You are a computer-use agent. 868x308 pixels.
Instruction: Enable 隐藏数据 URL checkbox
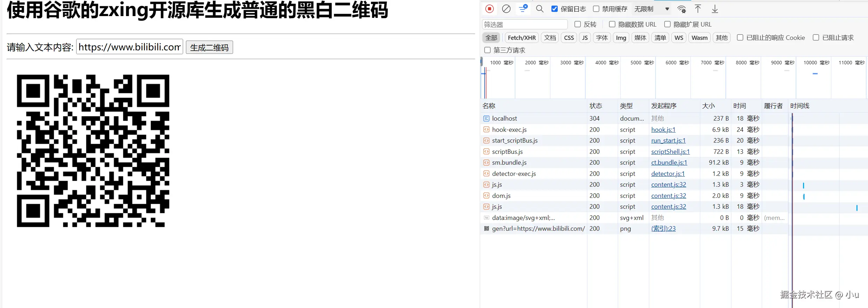[612, 24]
